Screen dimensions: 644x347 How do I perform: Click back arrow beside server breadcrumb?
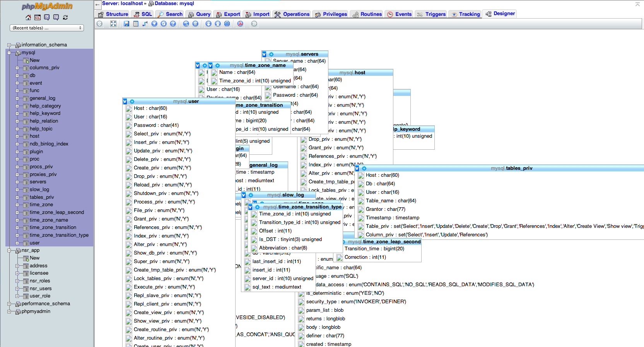tap(97, 4)
